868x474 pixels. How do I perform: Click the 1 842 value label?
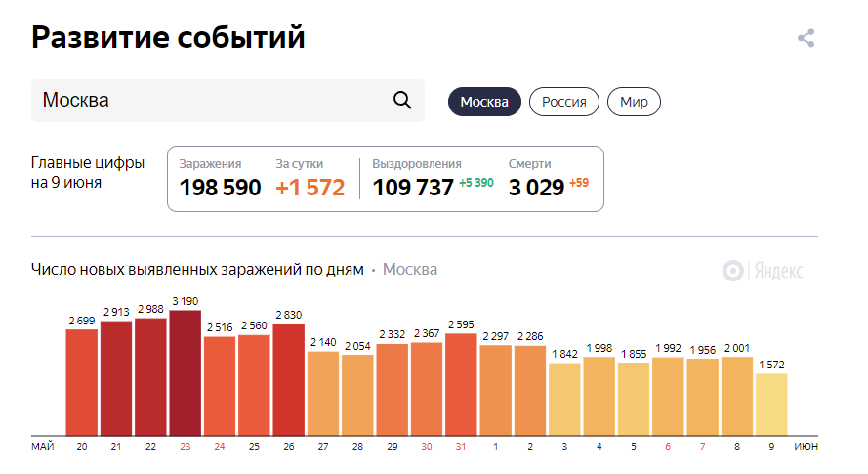[564, 354]
